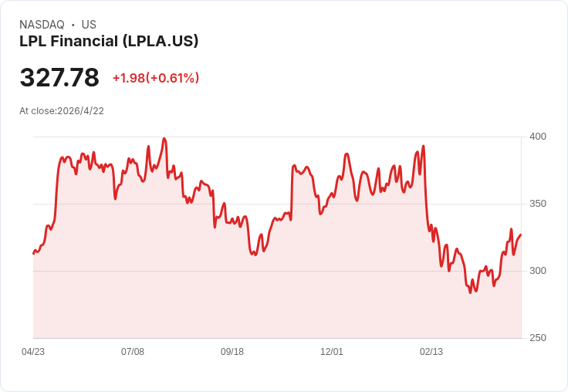
Task: Click the 350 y-axis price label
Action: tap(538, 204)
